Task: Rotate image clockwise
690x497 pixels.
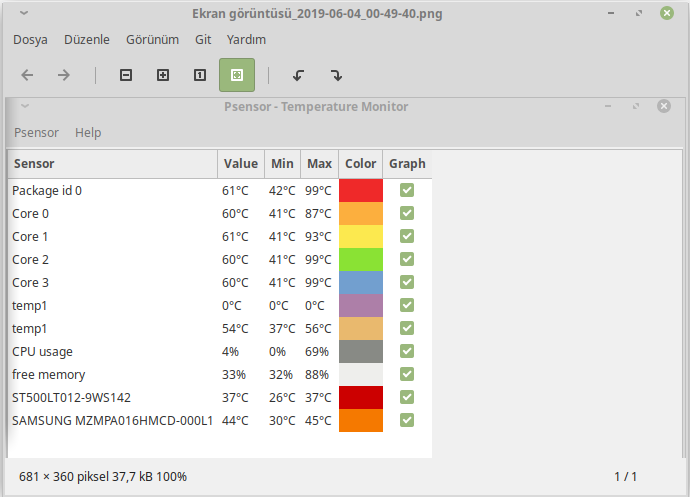Action: coord(336,75)
